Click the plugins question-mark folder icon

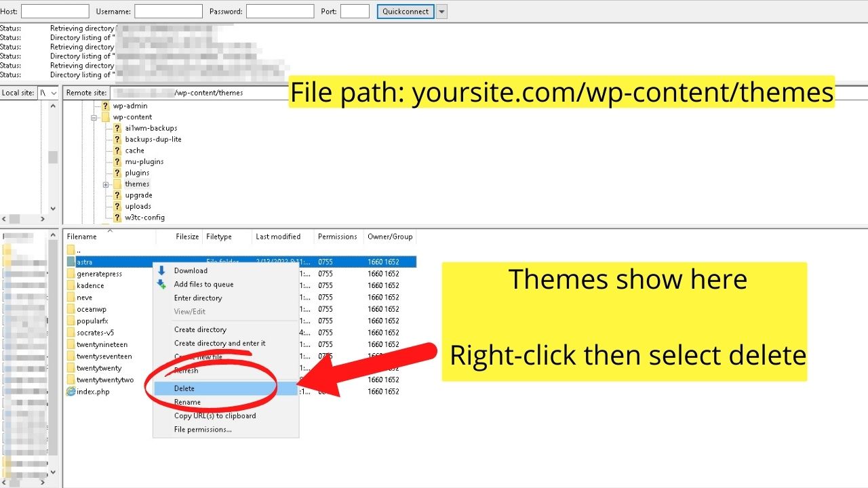pos(118,173)
